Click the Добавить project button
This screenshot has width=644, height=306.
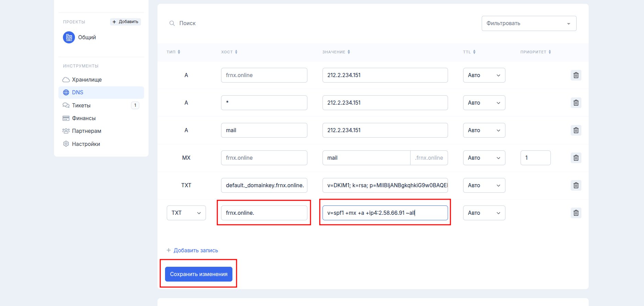click(125, 22)
